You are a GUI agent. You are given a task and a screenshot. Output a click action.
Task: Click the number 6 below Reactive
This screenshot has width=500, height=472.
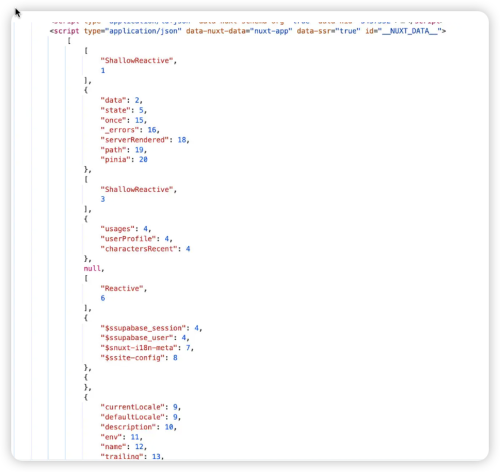103,298
